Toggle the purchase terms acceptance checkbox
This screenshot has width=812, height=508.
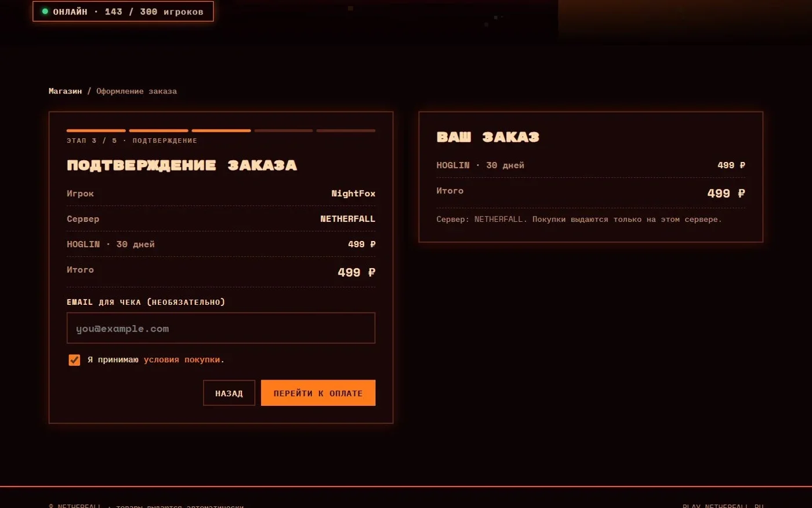pos(74,360)
